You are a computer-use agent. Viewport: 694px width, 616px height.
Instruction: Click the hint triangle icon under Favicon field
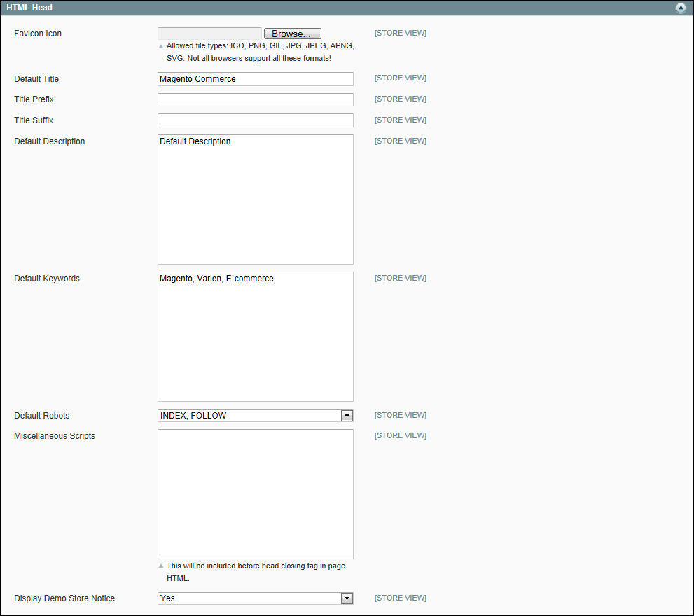tap(161, 46)
